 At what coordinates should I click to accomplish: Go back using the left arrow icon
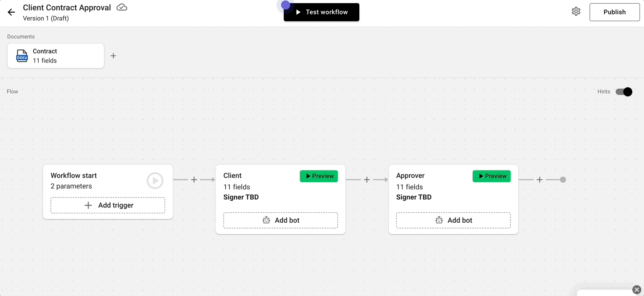coord(11,12)
